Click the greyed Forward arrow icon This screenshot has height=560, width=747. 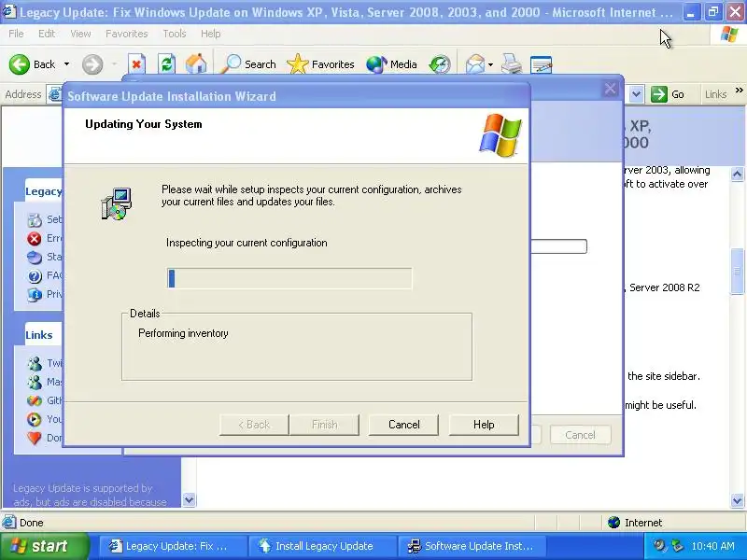tap(92, 64)
